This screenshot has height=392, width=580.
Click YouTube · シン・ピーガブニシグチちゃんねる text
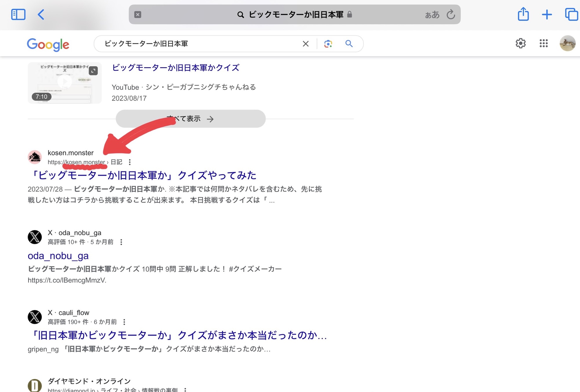[x=184, y=87]
